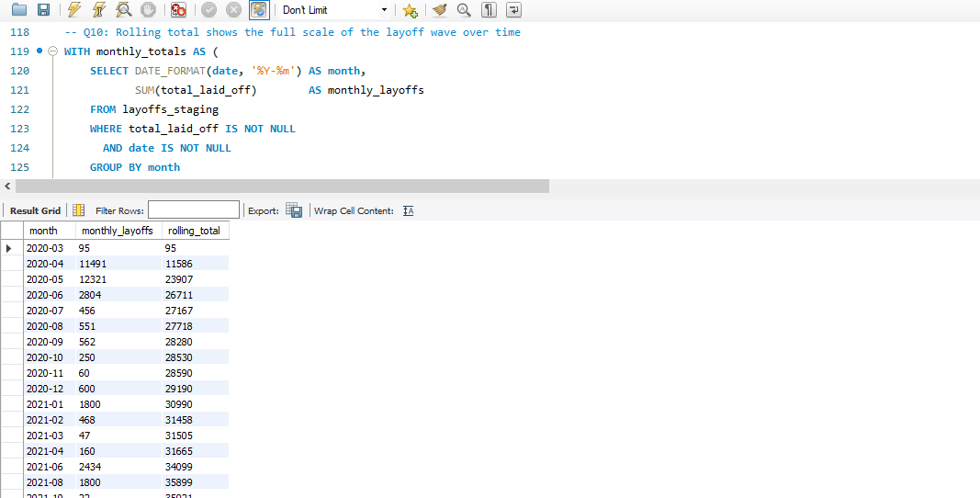Beautify the query with the broom icon
Screen dimensions: 980x498
point(439,9)
